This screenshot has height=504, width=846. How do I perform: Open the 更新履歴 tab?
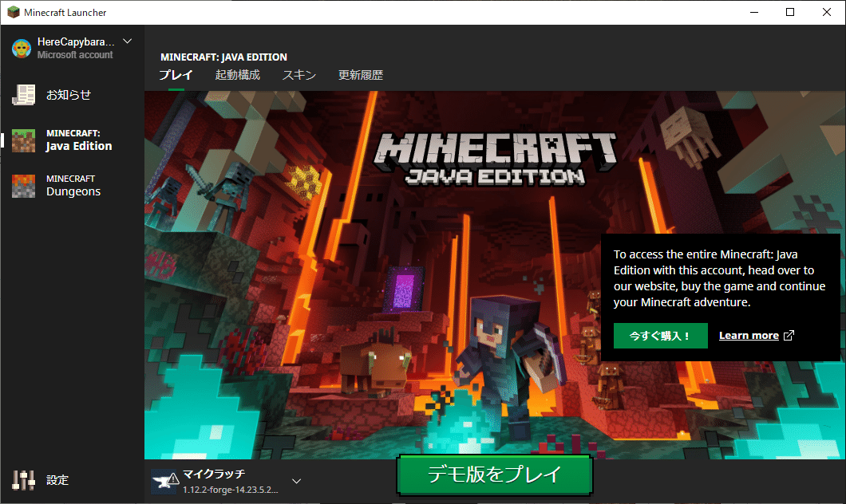point(361,75)
